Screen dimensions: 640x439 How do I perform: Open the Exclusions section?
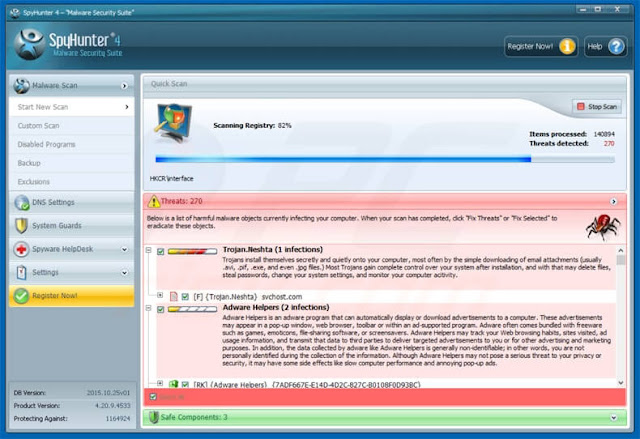pos(71,182)
